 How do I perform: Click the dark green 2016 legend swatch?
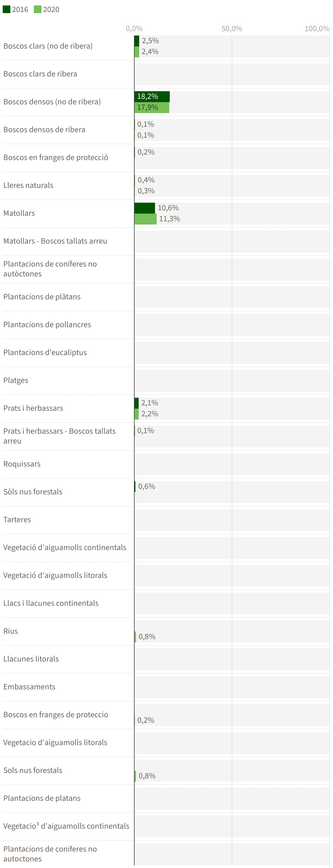pyautogui.click(x=6, y=9)
